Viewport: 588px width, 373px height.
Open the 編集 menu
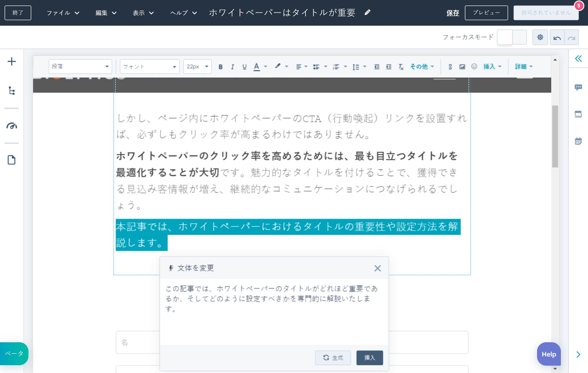point(106,13)
